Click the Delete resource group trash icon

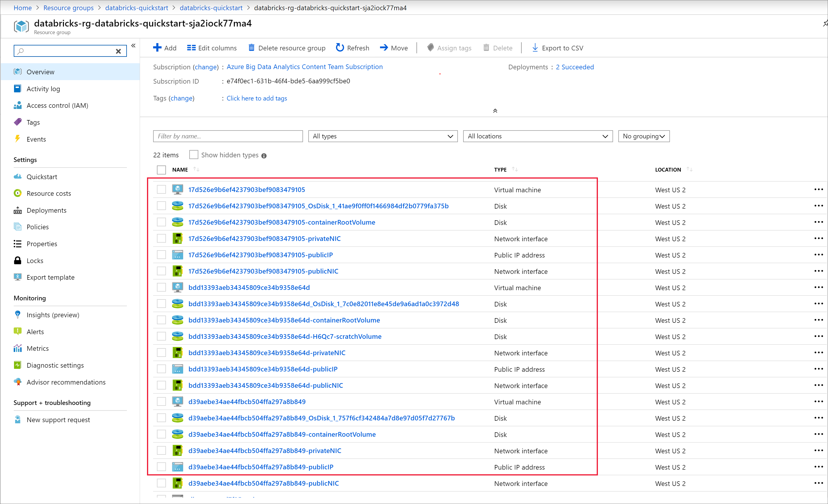tap(251, 48)
